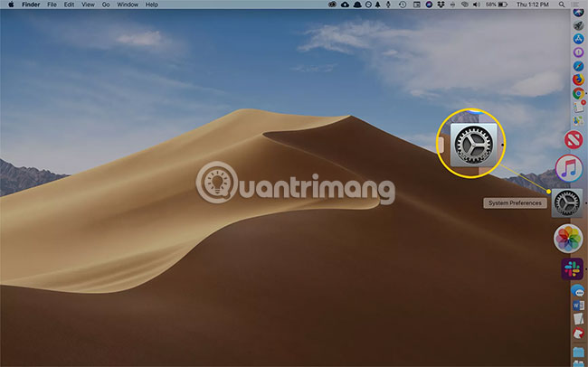Click the cloud upload menu bar icon

(345, 5)
